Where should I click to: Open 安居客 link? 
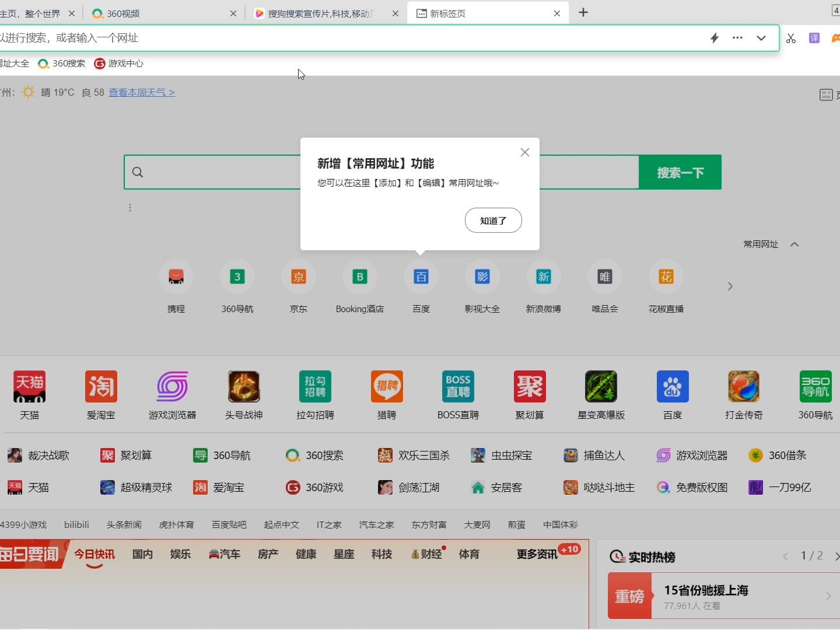tap(496, 488)
